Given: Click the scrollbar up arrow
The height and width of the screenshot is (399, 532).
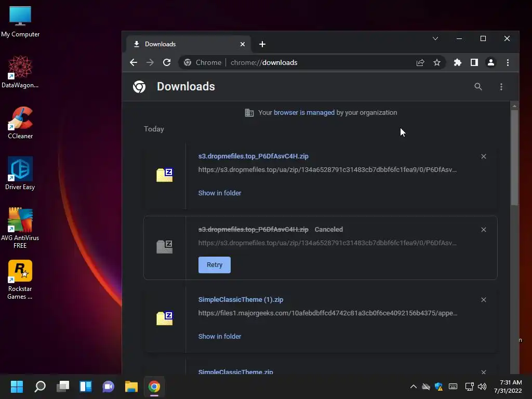Looking at the screenshot, I should click(x=515, y=106).
